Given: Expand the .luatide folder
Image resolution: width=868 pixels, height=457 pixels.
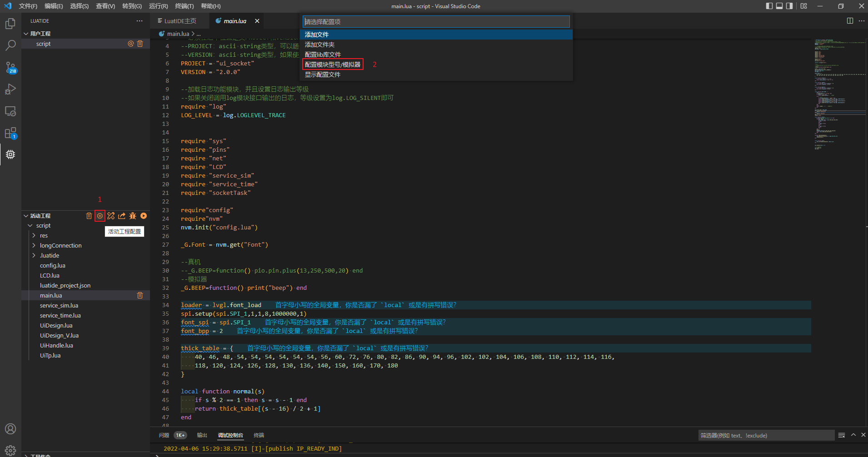Looking at the screenshot, I should [x=34, y=255].
